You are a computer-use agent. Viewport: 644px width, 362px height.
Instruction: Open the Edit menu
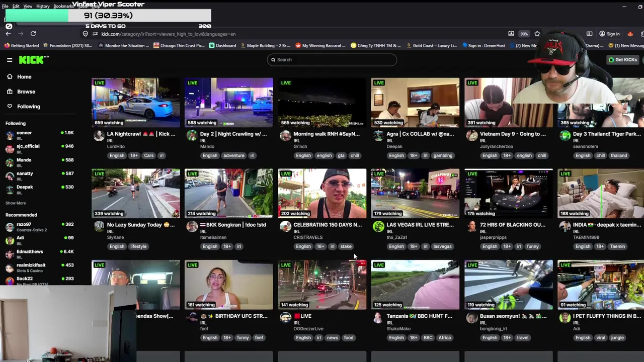(x=16, y=6)
